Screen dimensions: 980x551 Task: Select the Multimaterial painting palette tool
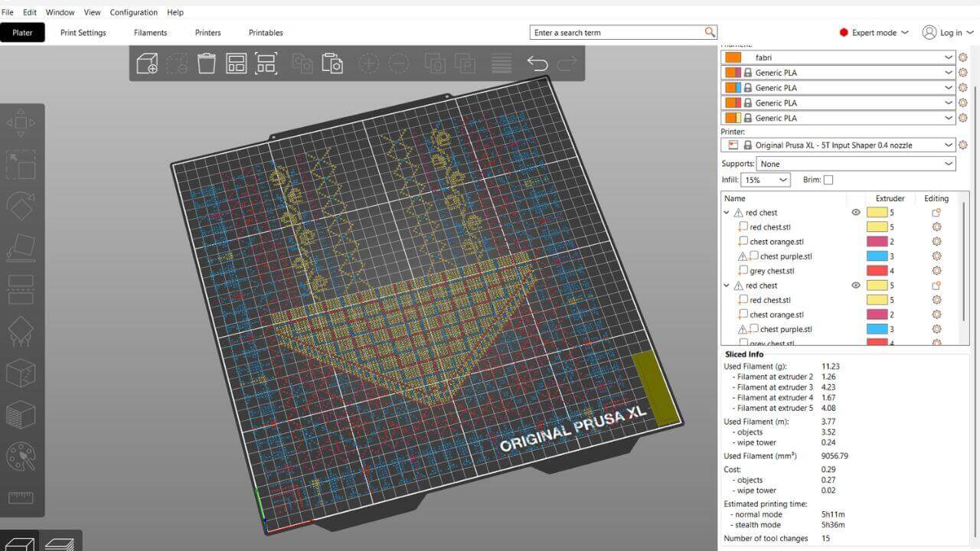coord(21,457)
